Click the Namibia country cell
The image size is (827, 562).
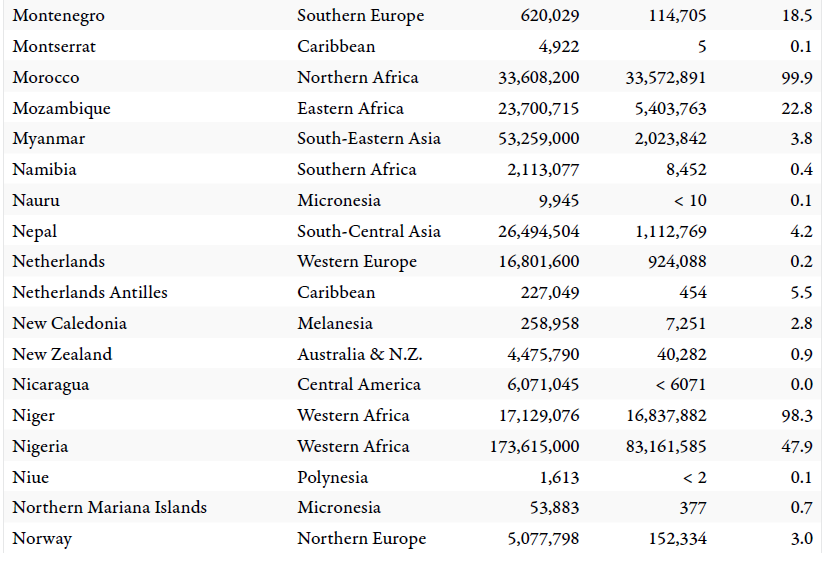44,169
